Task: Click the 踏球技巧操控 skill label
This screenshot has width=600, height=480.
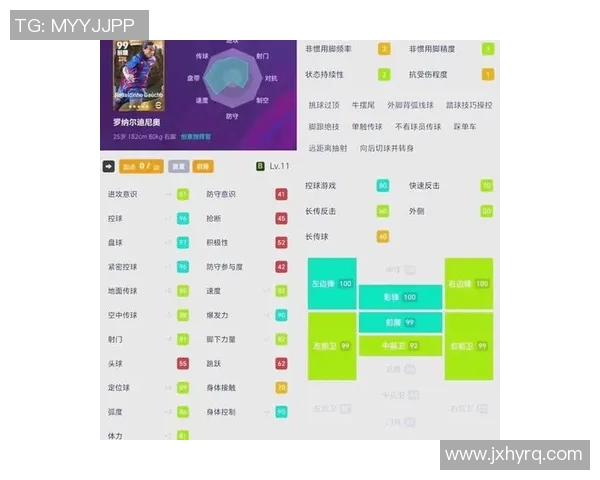Action: (469, 105)
